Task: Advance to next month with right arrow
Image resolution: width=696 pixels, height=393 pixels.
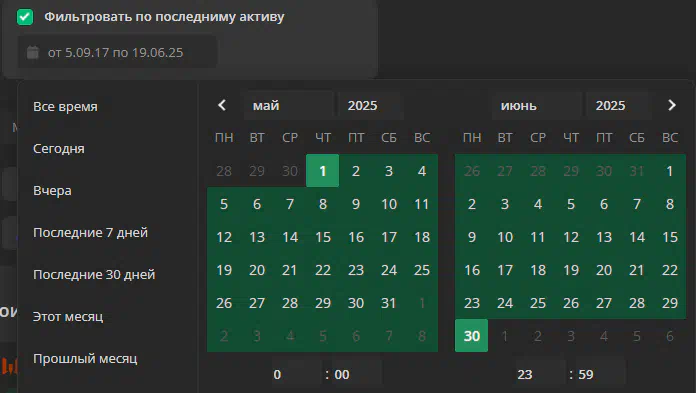Action: click(x=672, y=105)
